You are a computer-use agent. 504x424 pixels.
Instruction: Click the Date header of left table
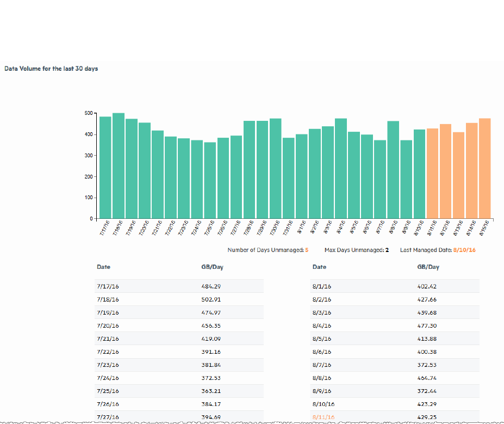coord(103,267)
